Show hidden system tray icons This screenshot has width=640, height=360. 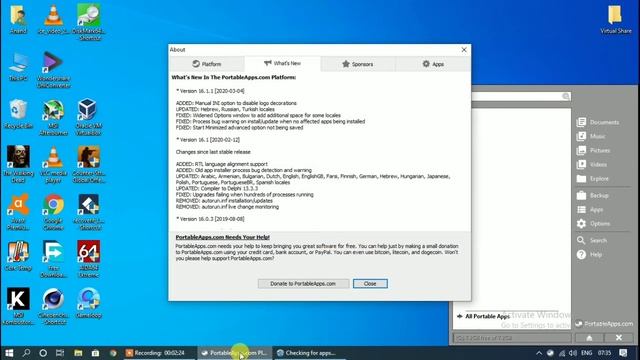539,353
